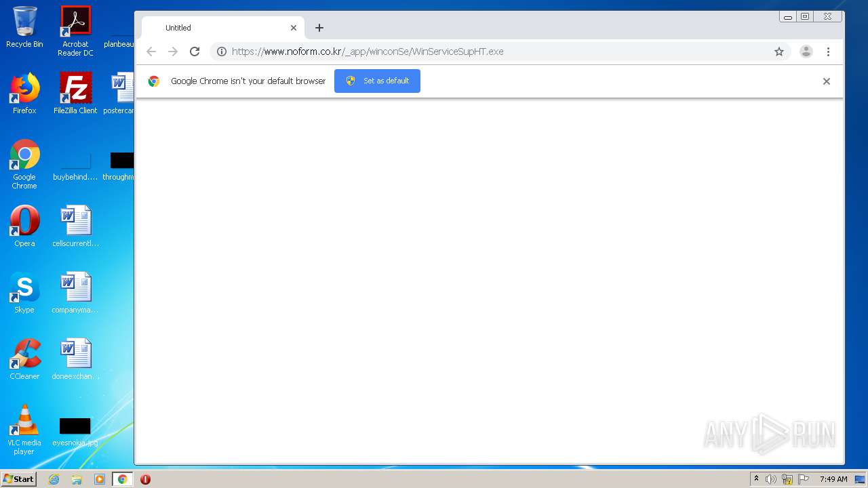Click Set as default button
868x488 pixels.
point(377,81)
